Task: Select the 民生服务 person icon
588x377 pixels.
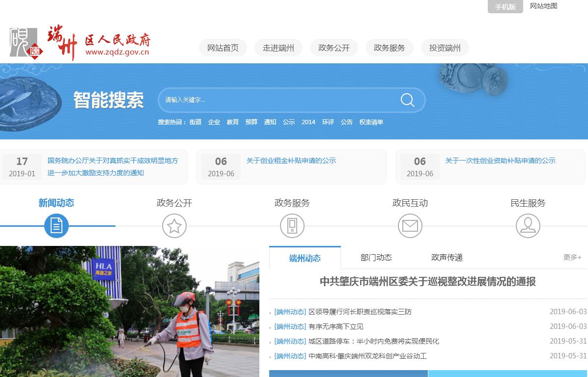Action: click(x=528, y=226)
